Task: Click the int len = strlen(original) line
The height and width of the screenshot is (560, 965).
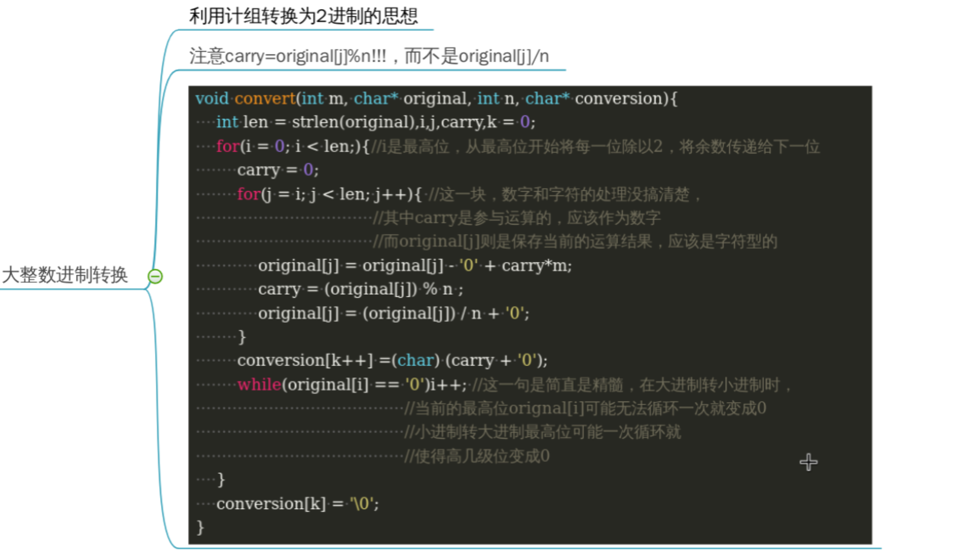Action: (x=376, y=122)
